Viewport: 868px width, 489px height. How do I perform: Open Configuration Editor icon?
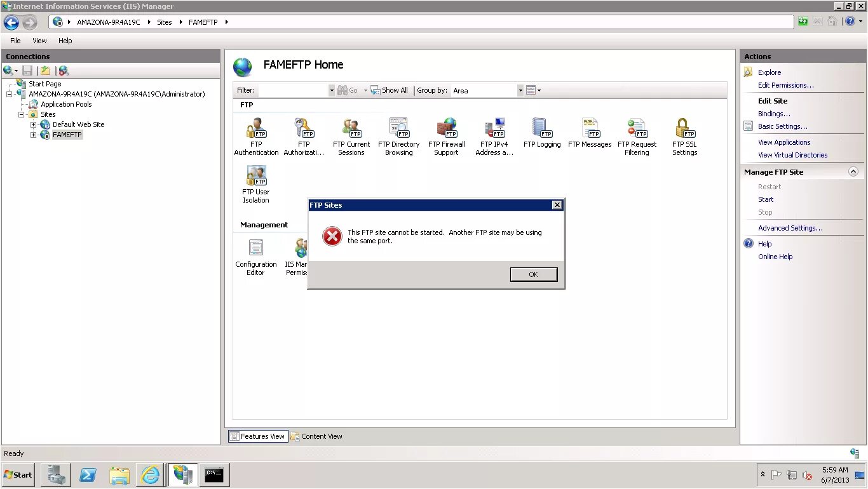256,257
